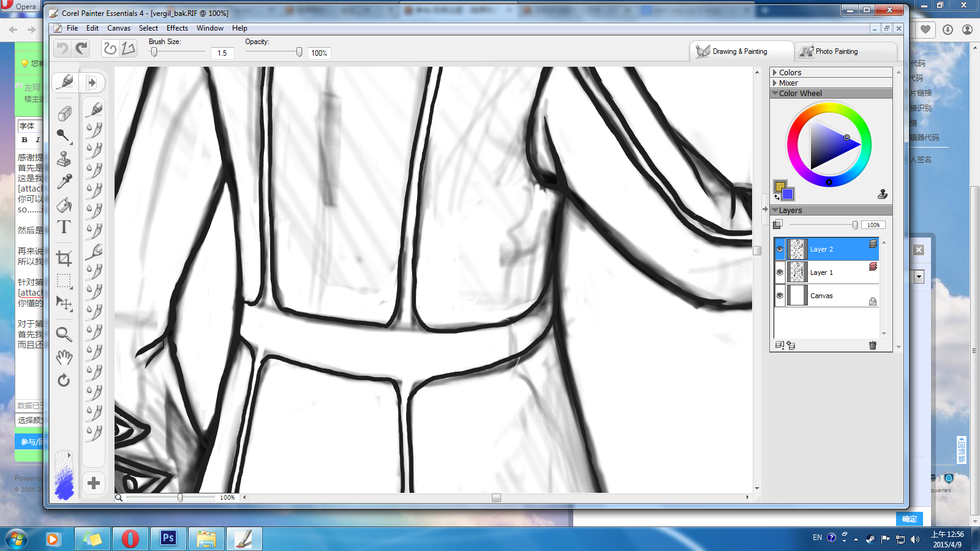This screenshot has height=551, width=980.
Task: Select the Layer Adjuster tool
Action: point(64,303)
